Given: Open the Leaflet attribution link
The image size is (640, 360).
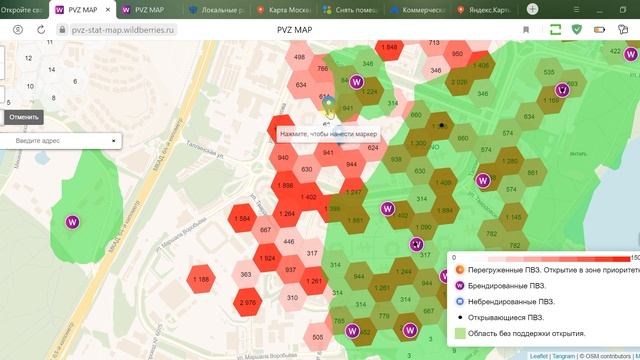Looking at the screenshot, I should pos(538,356).
